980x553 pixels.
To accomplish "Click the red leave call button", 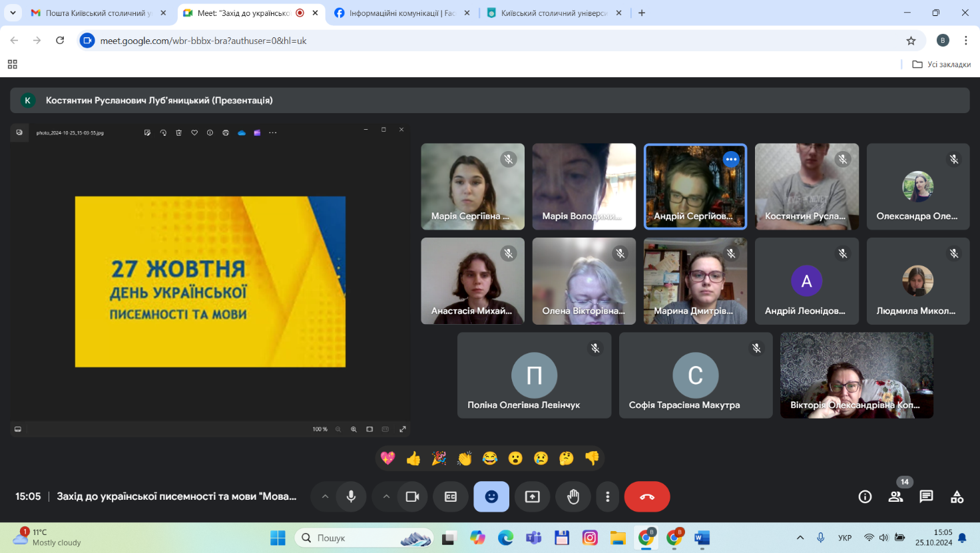I will (x=646, y=496).
